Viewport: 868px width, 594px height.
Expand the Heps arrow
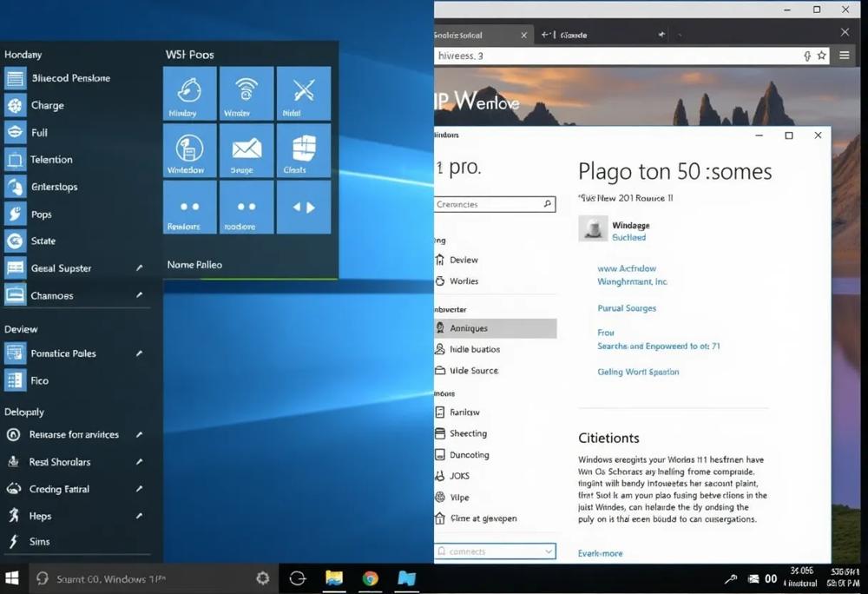(x=139, y=516)
